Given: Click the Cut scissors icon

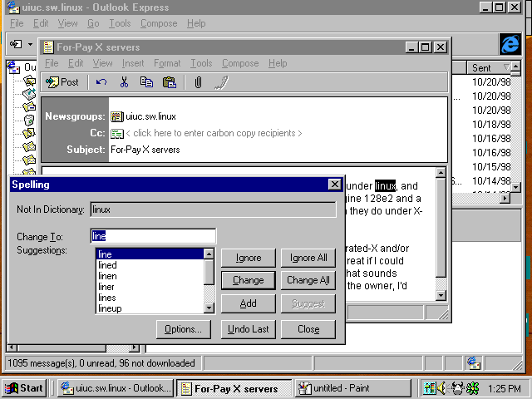Looking at the screenshot, I should pos(124,82).
